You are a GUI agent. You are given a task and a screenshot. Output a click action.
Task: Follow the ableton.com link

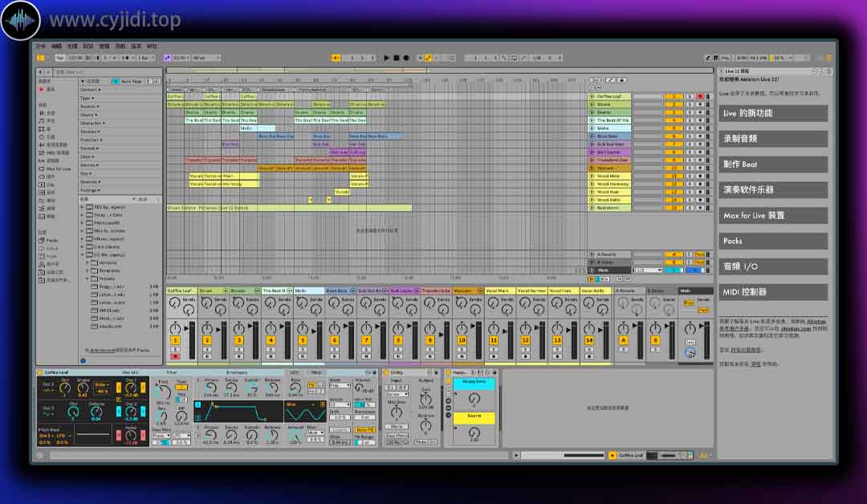(x=796, y=328)
